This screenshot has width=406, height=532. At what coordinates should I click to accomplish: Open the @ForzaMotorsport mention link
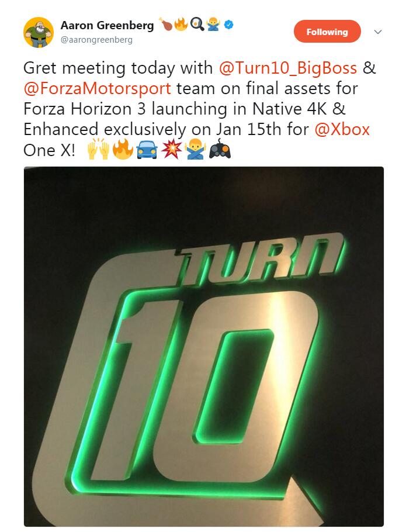coord(97,88)
